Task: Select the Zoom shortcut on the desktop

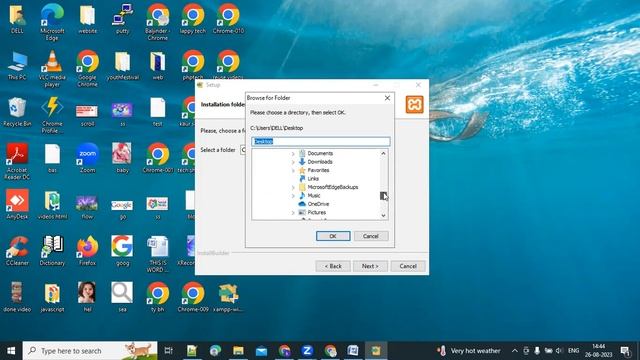Action: tap(87, 158)
